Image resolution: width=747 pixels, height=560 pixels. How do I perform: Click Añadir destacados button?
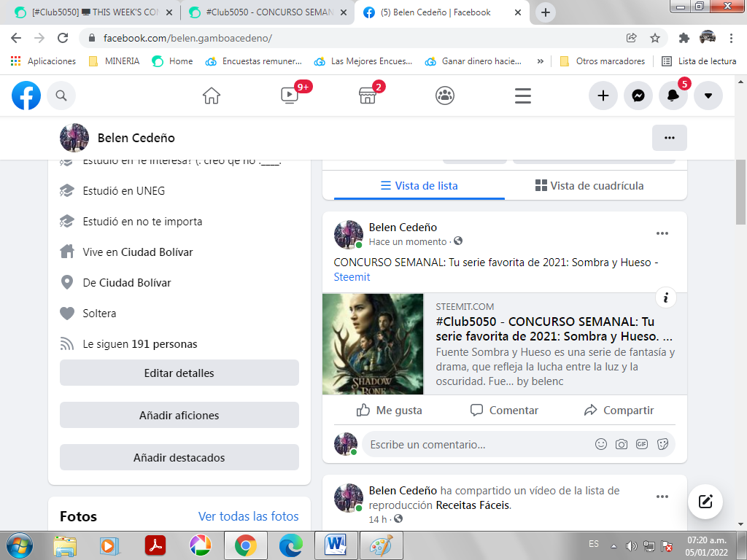click(179, 458)
